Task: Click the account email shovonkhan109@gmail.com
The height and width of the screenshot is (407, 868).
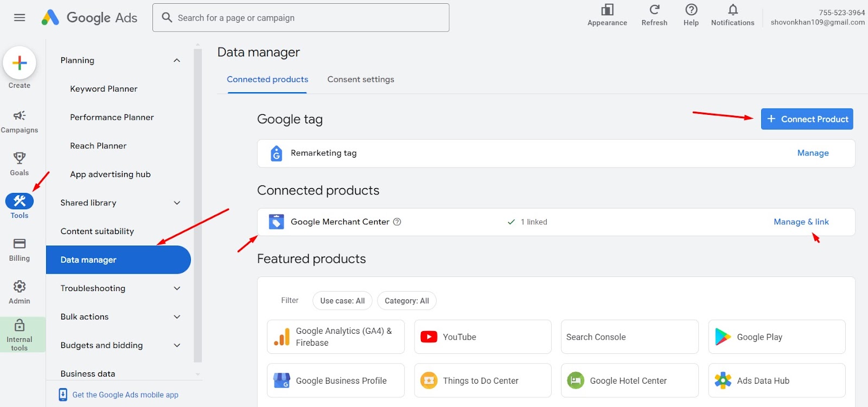Action: (818, 22)
